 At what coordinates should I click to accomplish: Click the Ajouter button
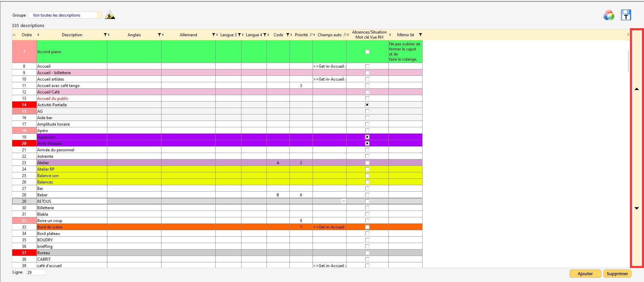click(585, 274)
